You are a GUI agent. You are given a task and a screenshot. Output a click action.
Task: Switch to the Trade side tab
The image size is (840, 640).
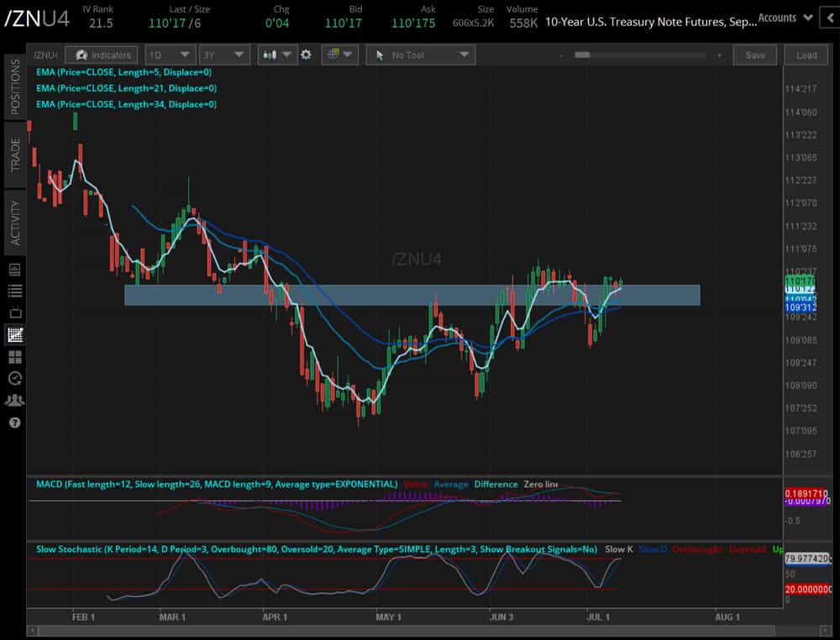click(14, 155)
